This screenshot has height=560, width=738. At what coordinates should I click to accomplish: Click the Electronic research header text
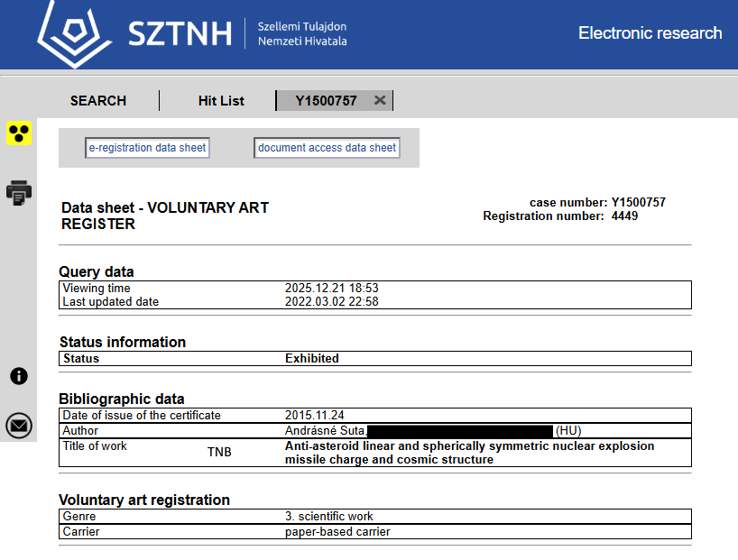click(x=650, y=33)
